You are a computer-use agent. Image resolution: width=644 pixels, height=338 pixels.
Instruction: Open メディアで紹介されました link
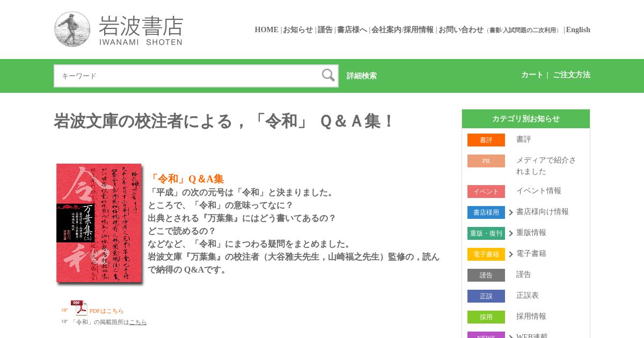click(x=546, y=166)
